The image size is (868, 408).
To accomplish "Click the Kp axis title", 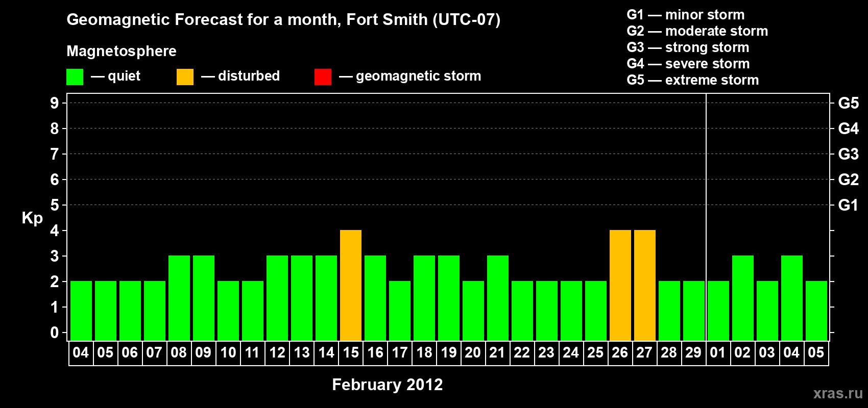I will pyautogui.click(x=32, y=218).
